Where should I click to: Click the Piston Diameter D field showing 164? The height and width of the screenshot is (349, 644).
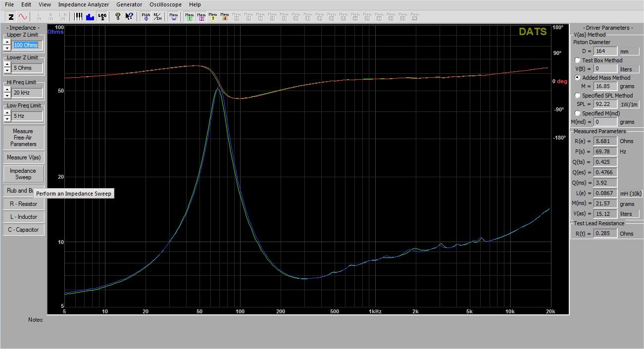pyautogui.click(x=605, y=51)
